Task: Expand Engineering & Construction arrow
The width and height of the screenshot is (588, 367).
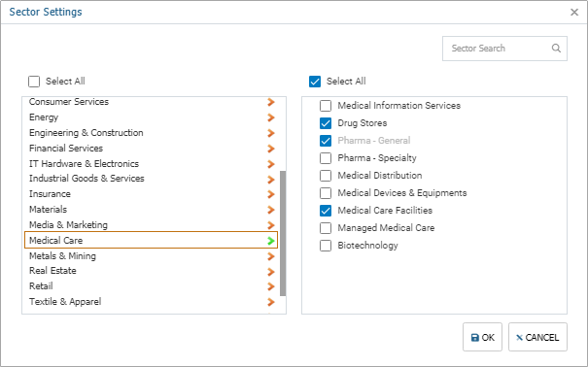Action: point(271,133)
